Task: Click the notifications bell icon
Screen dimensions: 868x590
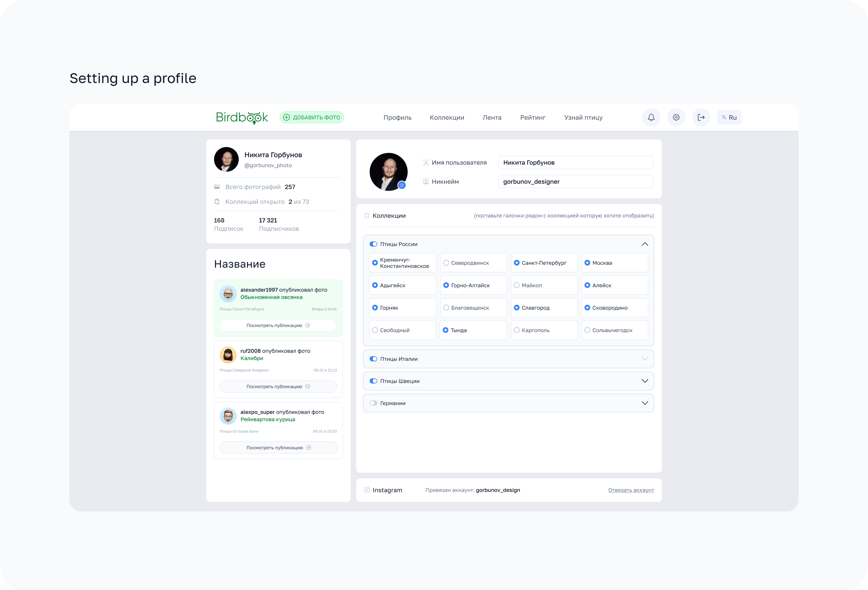Action: (651, 117)
